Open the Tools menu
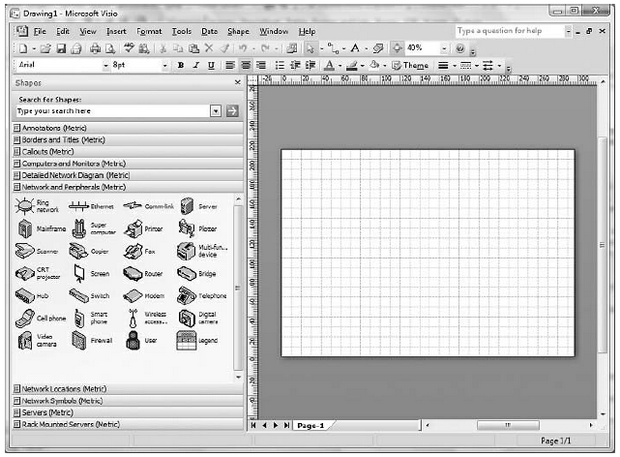 pyautogui.click(x=181, y=32)
